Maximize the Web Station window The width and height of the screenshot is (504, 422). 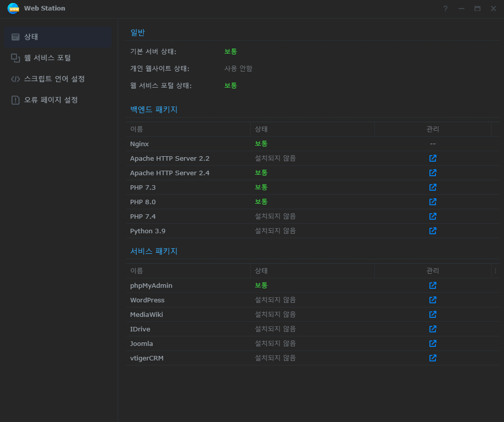[477, 9]
